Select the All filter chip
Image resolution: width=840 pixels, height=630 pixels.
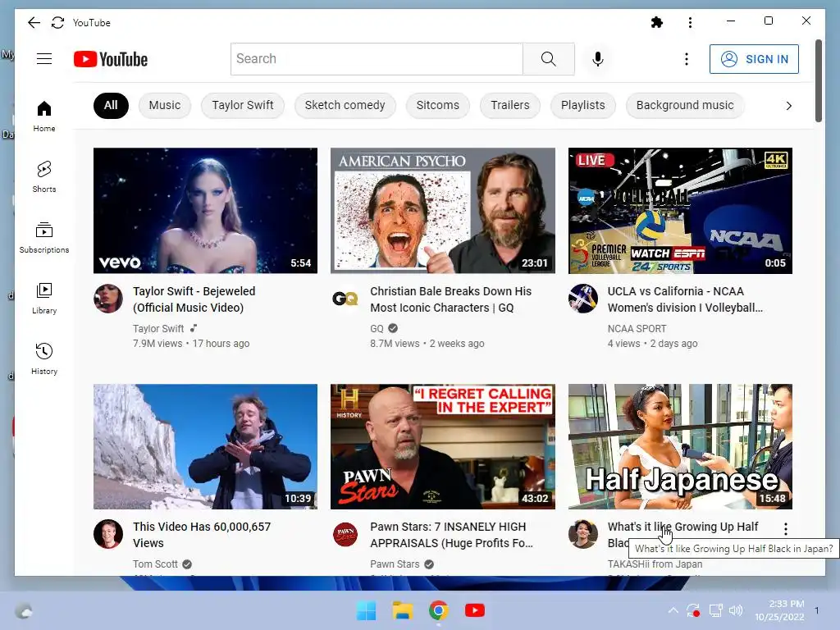[x=111, y=106]
